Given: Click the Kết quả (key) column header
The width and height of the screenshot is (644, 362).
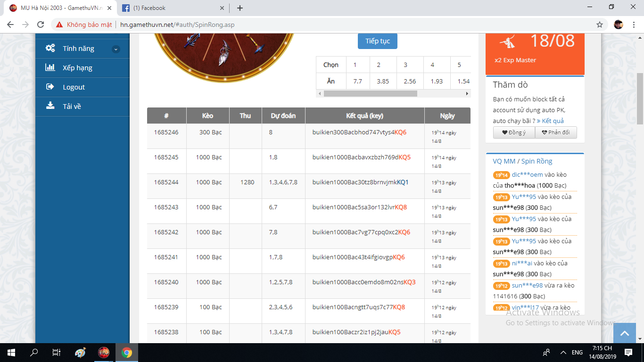Looking at the screenshot, I should (x=364, y=115).
